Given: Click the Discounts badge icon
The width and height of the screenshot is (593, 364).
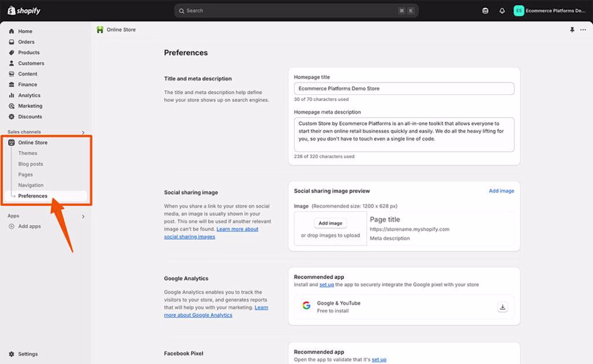Looking at the screenshot, I should (11, 117).
